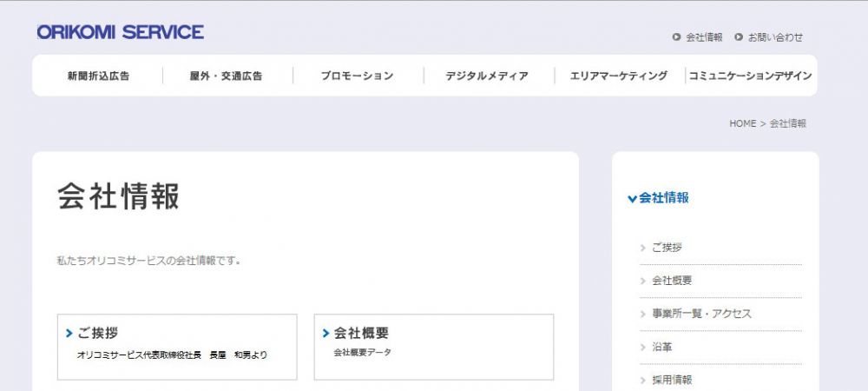Click gray chevron beside 沿革
The width and height of the screenshot is (868, 391).
tap(642, 348)
